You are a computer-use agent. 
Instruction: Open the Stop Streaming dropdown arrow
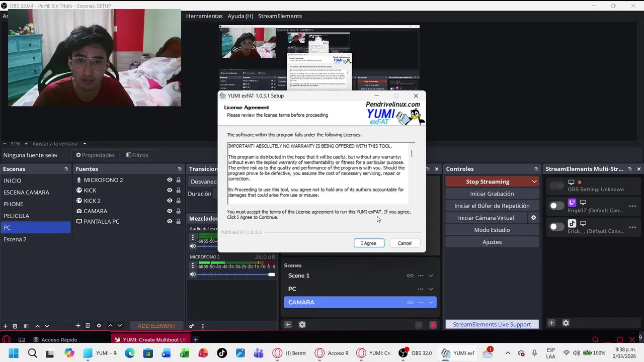pos(534,182)
